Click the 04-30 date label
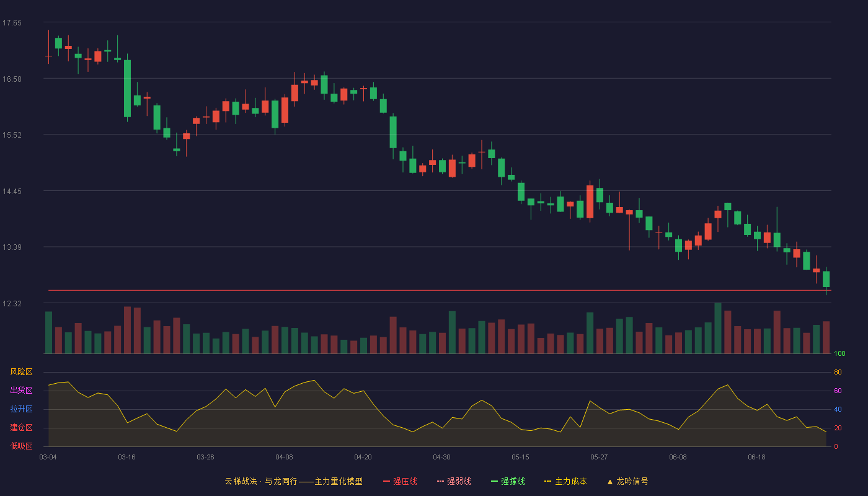The width and height of the screenshot is (868, 496). click(x=441, y=457)
